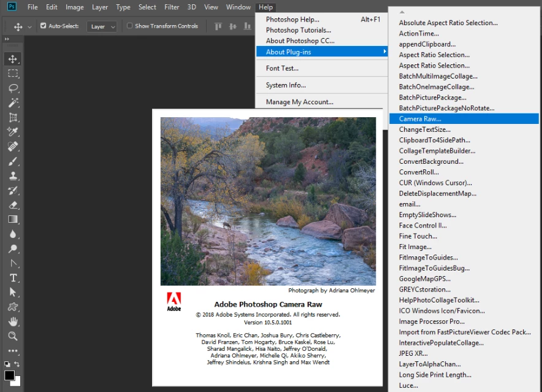The height and width of the screenshot is (392, 542).
Task: Choose About Photoshop CC entry
Action: pos(321,41)
